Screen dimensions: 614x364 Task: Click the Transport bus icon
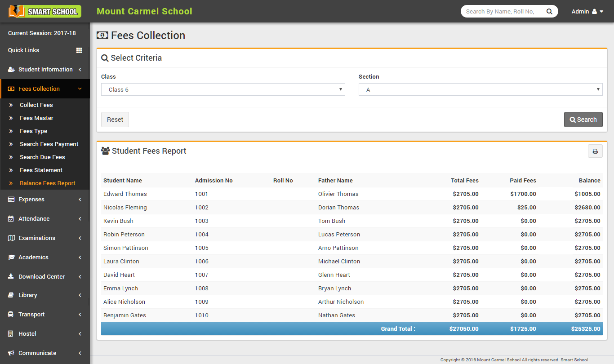[x=10, y=315]
